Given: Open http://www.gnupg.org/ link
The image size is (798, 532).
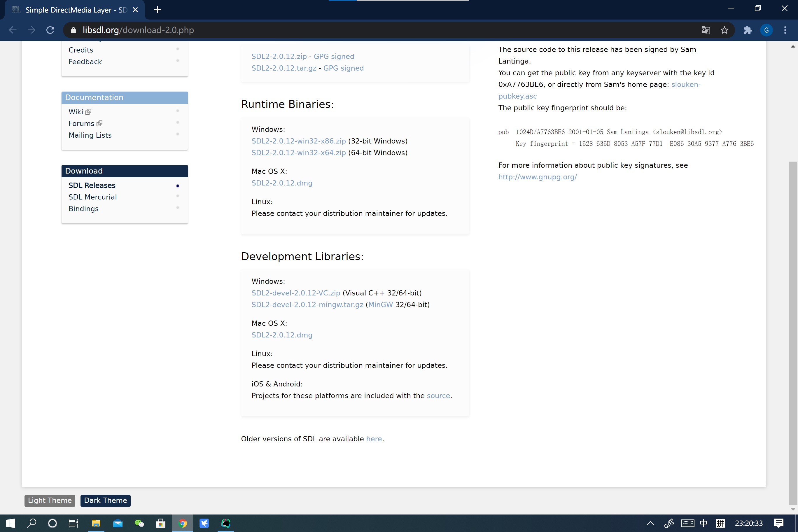Looking at the screenshot, I should click(x=538, y=177).
